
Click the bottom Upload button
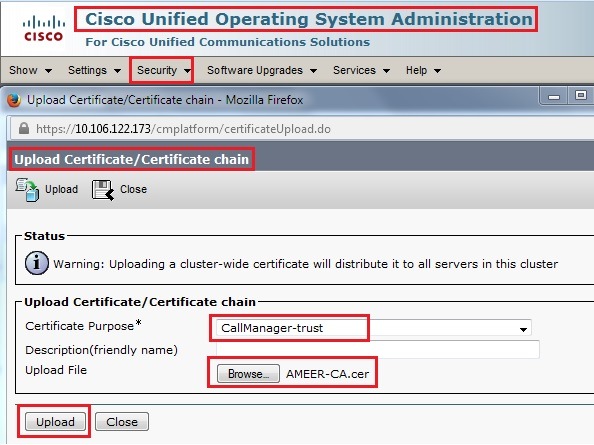[55, 422]
